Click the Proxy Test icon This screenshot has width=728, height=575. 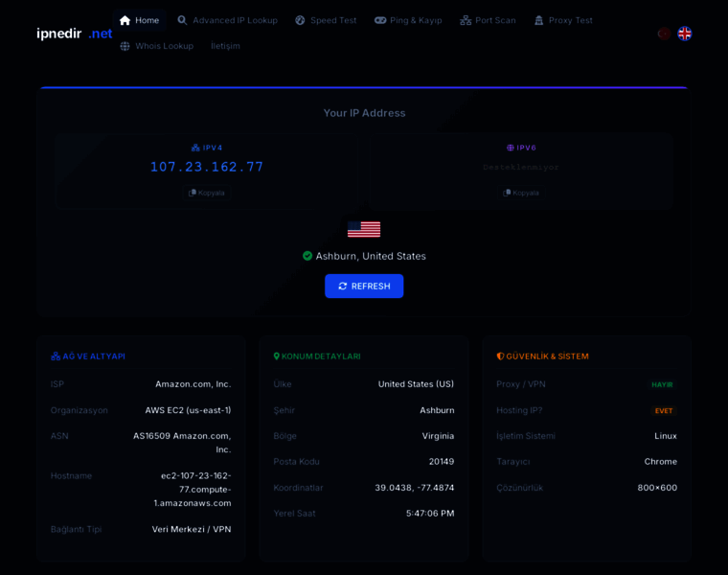pos(539,20)
